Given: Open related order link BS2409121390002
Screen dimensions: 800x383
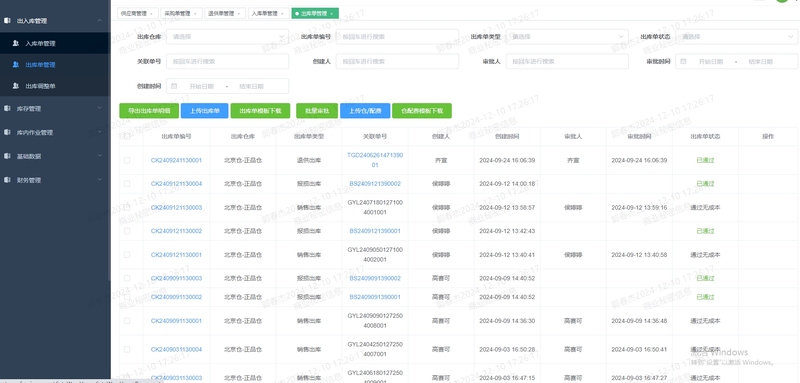Looking at the screenshot, I should (x=375, y=184).
